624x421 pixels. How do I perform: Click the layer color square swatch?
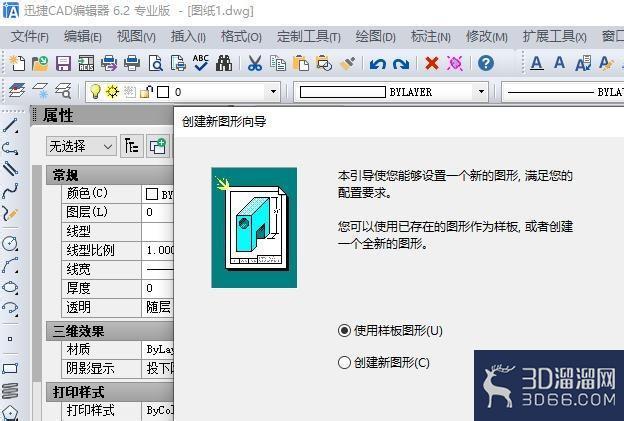(163, 92)
